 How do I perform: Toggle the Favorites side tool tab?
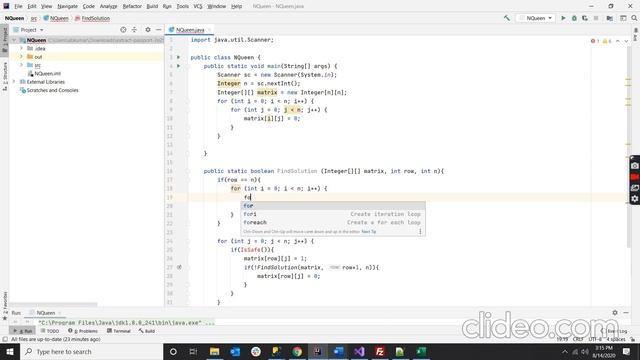pos(4,305)
